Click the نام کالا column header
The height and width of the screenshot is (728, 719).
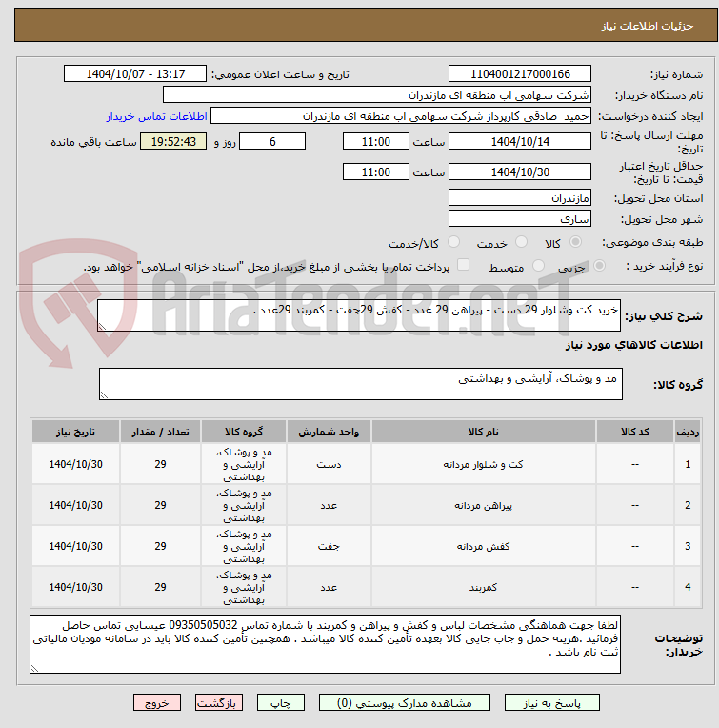point(484,432)
